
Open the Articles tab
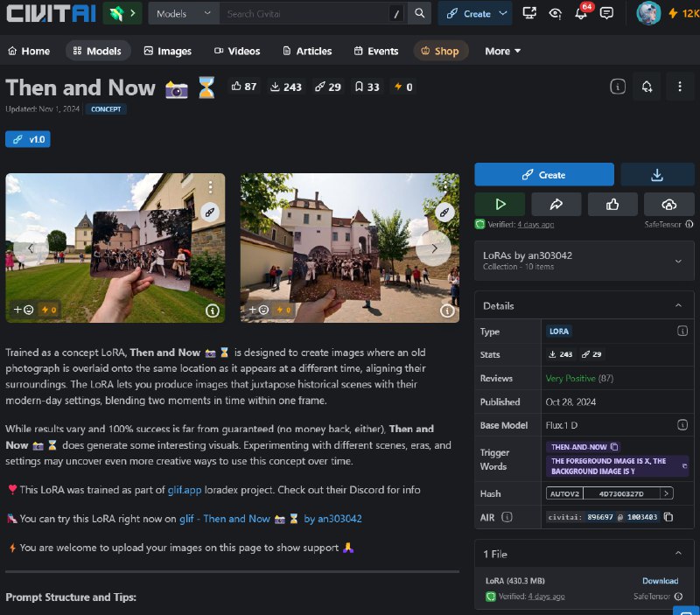[307, 51]
